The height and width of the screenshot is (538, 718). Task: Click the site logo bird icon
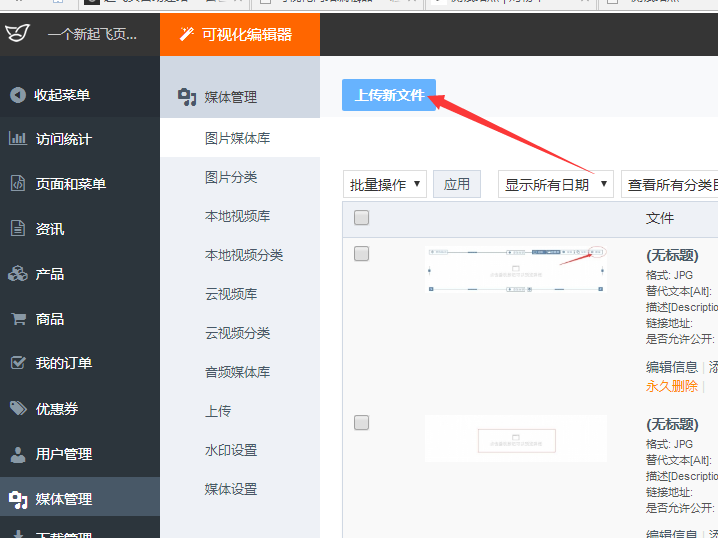coord(17,33)
